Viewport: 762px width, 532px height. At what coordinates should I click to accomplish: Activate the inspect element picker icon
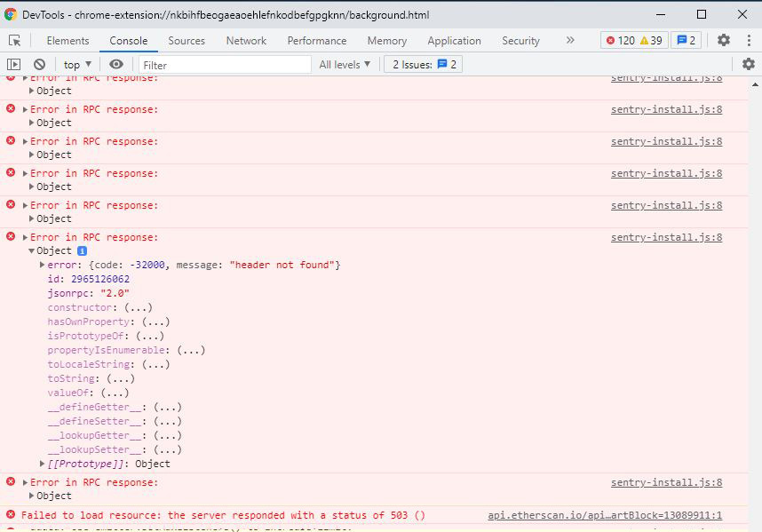(14, 40)
